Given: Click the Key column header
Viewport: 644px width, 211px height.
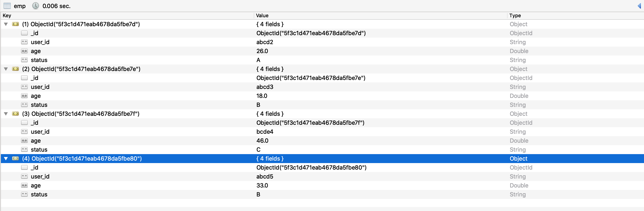Looking at the screenshot, I should 7,15.
